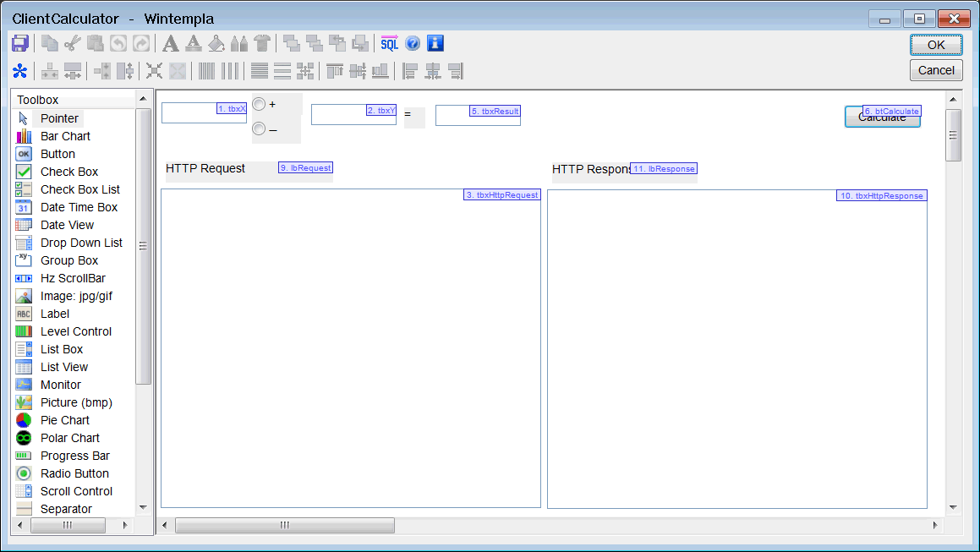Select Group Box in Toolbox
Screen dimensions: 980x552
(68, 260)
